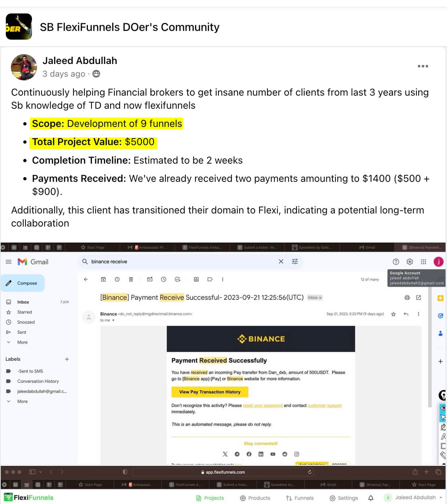This screenshot has width=447, height=504.
Task: Expand the 'to me' recipient details arrow
Action: pos(113,320)
